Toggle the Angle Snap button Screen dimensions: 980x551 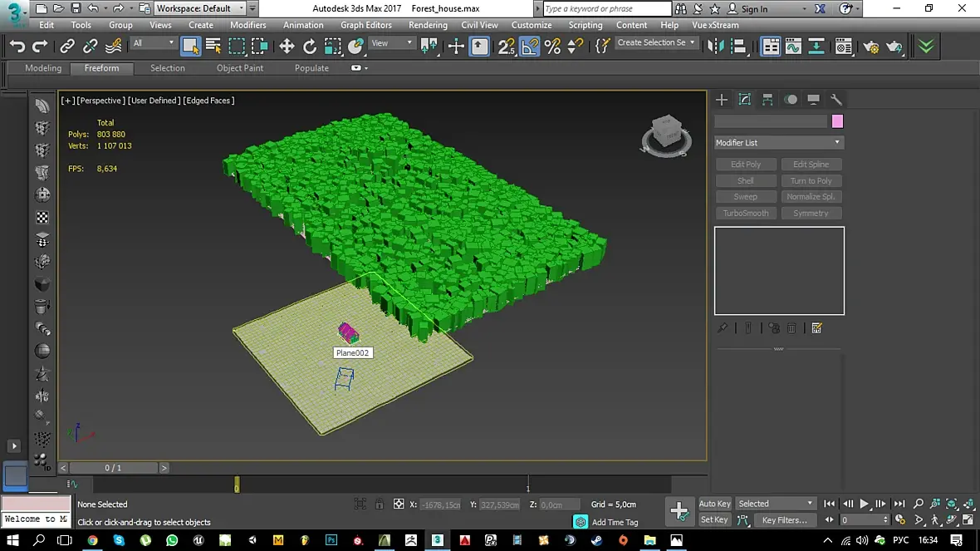click(x=530, y=47)
